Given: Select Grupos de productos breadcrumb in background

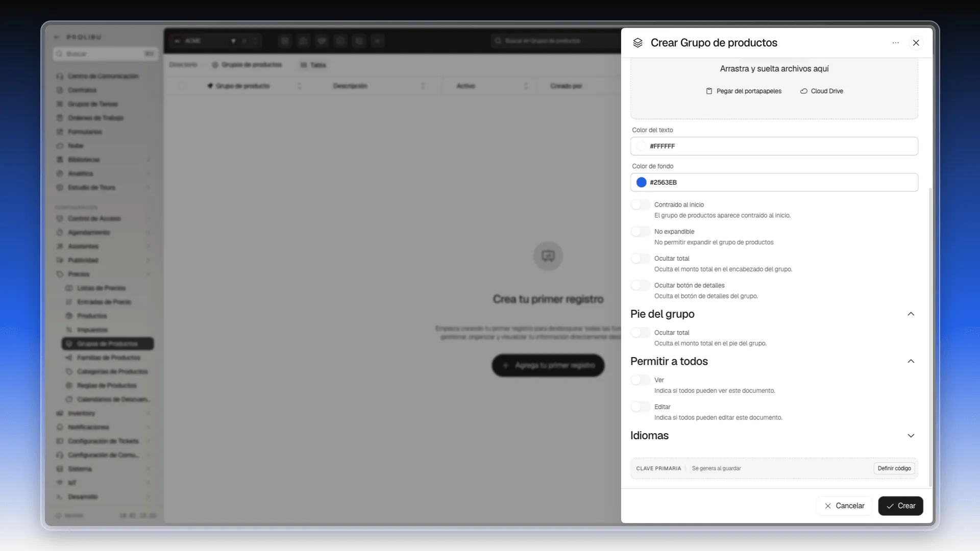Looking at the screenshot, I should [247, 65].
